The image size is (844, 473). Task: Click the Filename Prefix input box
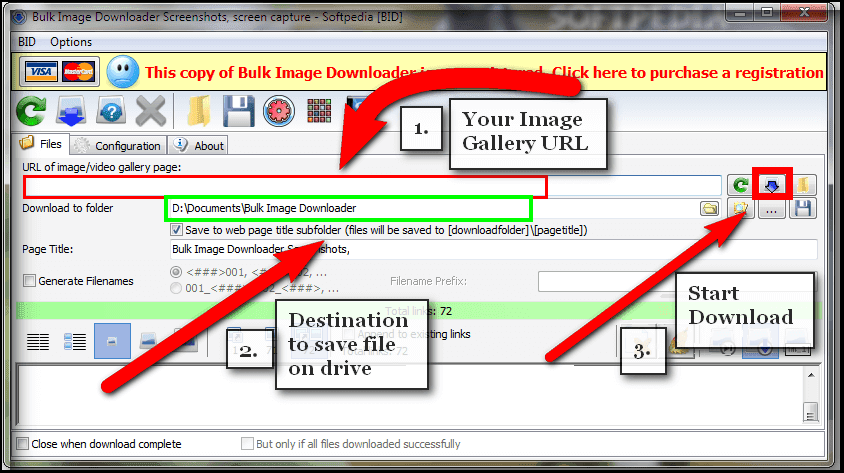click(677, 281)
